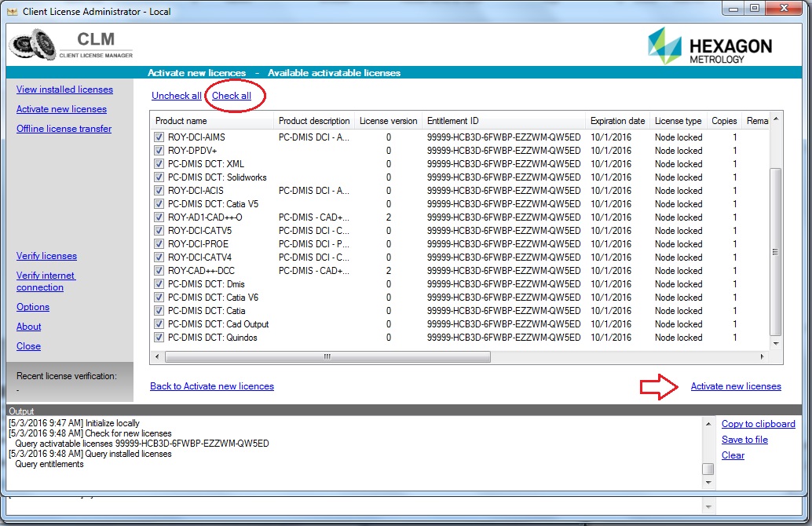Open the Options page
Viewport: 812px width, 526px height.
pyautogui.click(x=32, y=307)
